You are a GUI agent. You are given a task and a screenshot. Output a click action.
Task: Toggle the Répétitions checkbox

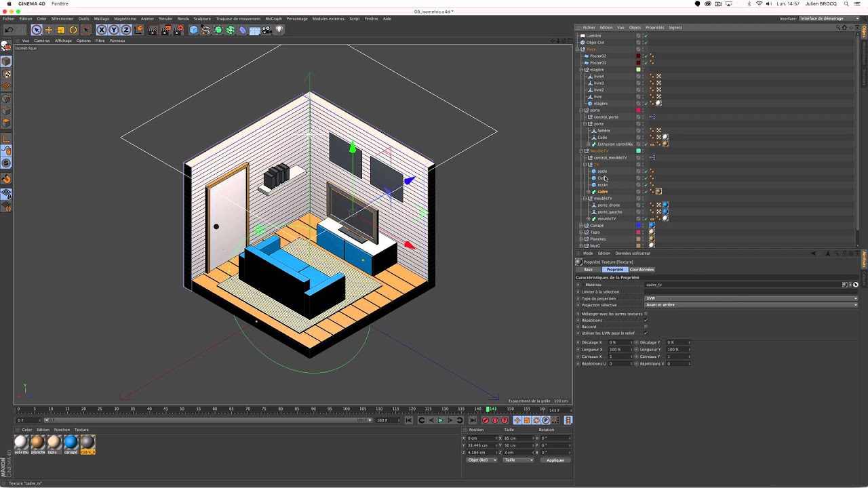point(646,321)
